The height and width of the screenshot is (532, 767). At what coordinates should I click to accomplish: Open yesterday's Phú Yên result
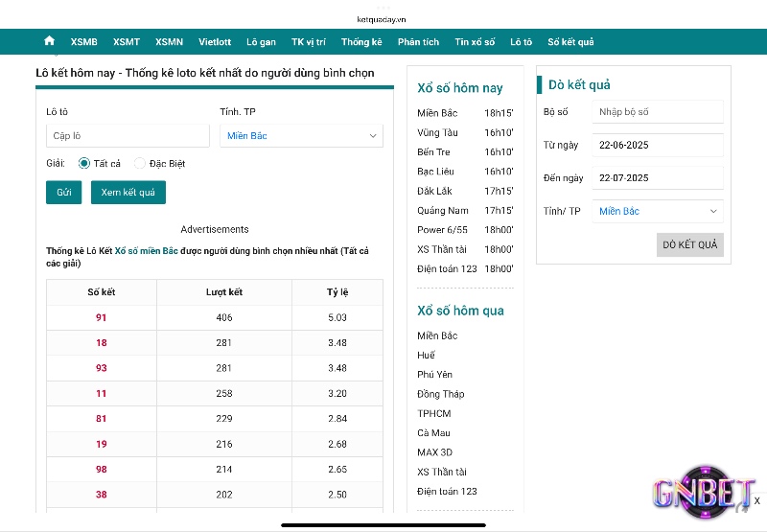435,375
